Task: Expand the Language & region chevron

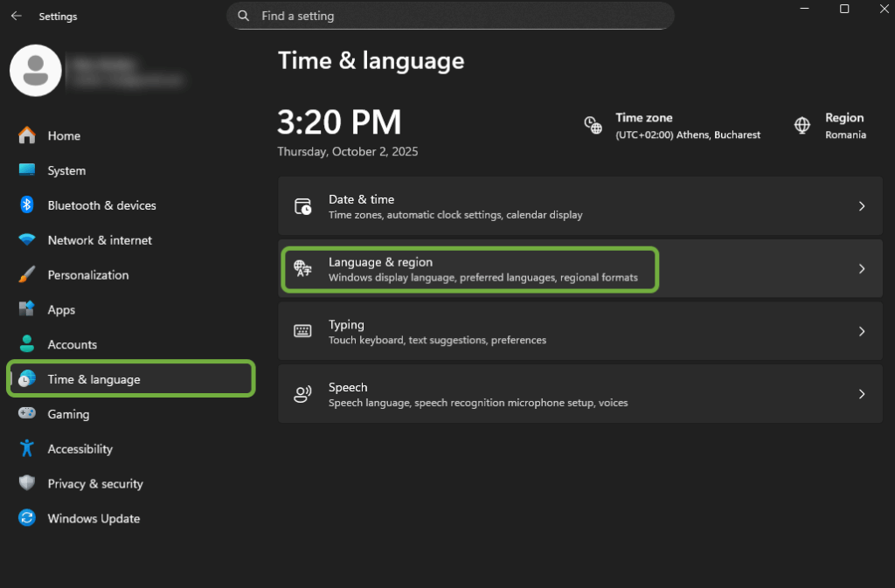Action: (x=861, y=269)
